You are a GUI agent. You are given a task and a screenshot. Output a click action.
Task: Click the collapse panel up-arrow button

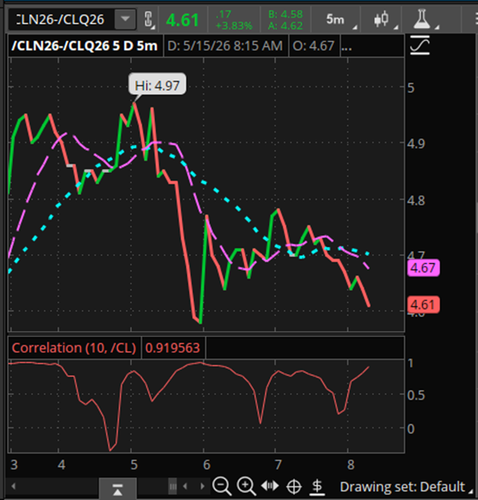coord(117,489)
